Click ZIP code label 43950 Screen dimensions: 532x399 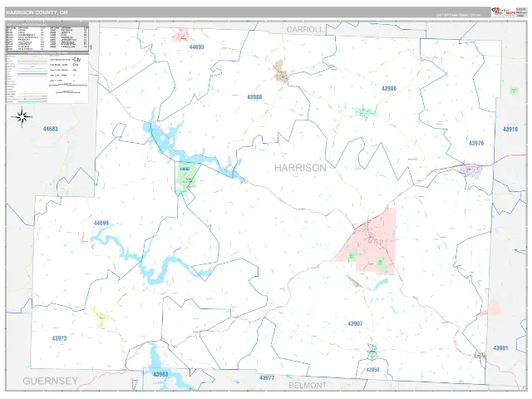coord(372,369)
